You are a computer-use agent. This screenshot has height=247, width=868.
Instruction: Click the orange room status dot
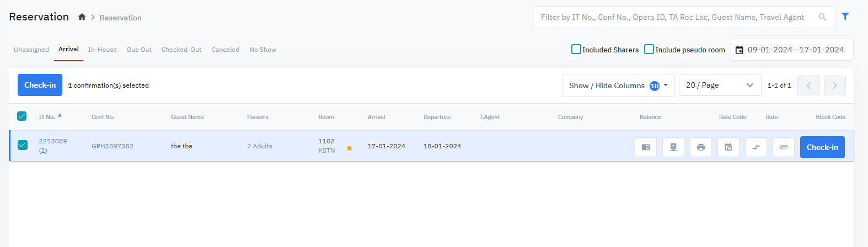tap(350, 148)
